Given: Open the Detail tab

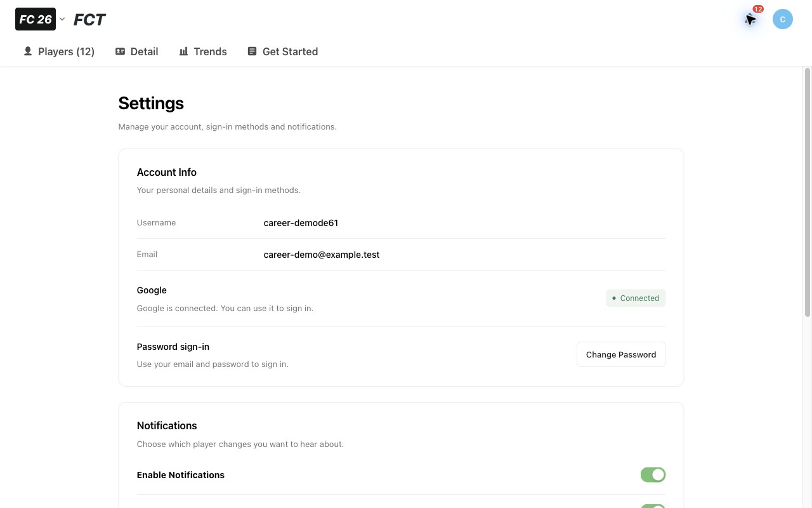Looking at the screenshot, I should (137, 51).
